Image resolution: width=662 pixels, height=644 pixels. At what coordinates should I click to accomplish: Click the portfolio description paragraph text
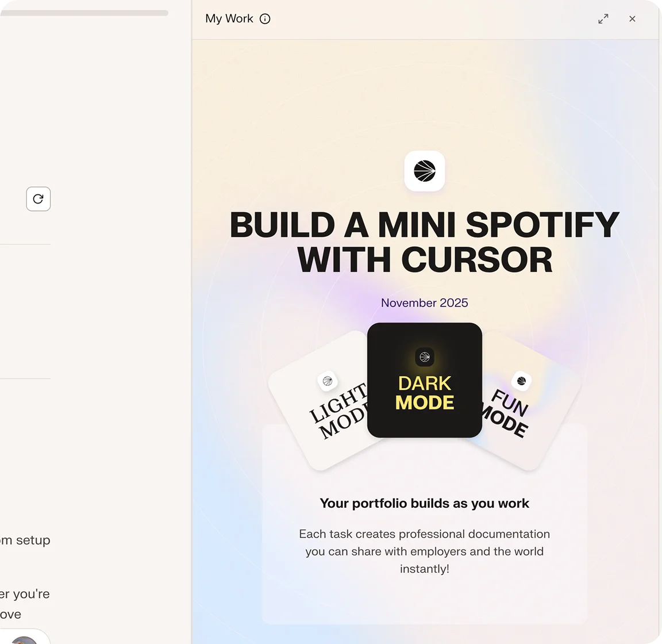click(x=424, y=551)
